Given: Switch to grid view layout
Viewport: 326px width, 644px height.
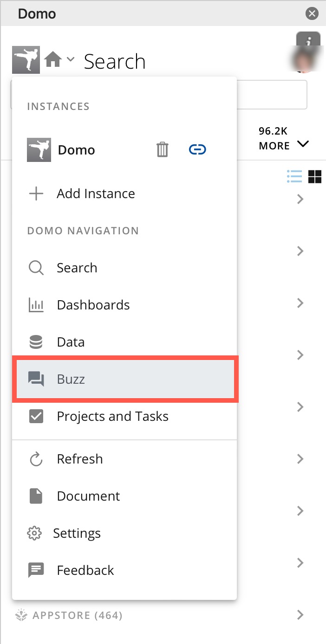Looking at the screenshot, I should coord(315,176).
